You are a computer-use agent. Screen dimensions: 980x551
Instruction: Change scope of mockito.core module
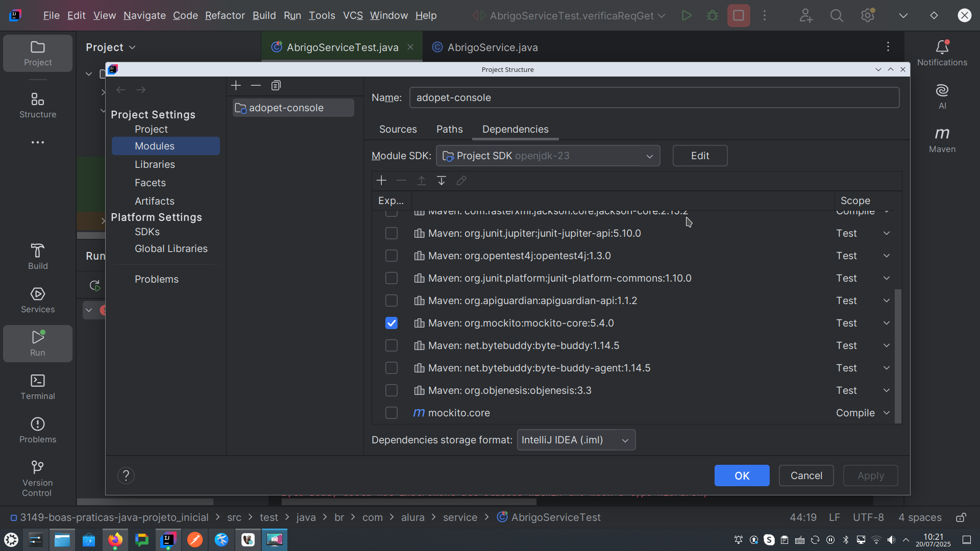coord(863,413)
